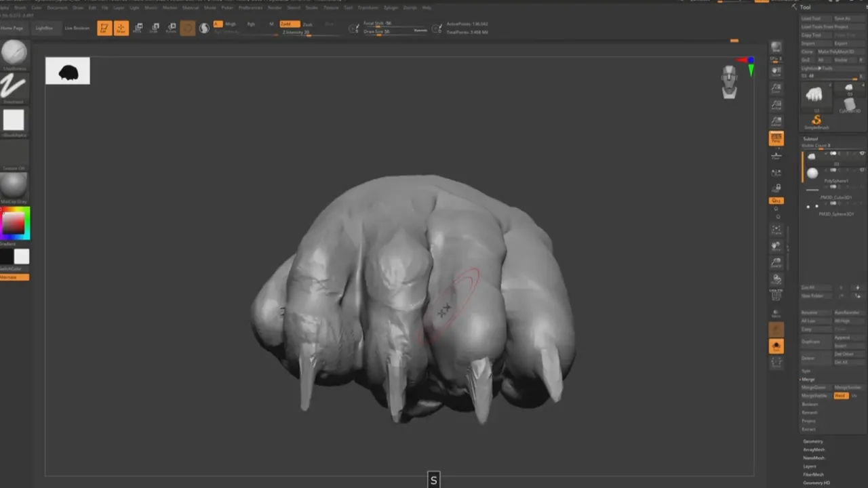Open the stroke type selector
The height and width of the screenshot is (488, 868).
tap(14, 86)
